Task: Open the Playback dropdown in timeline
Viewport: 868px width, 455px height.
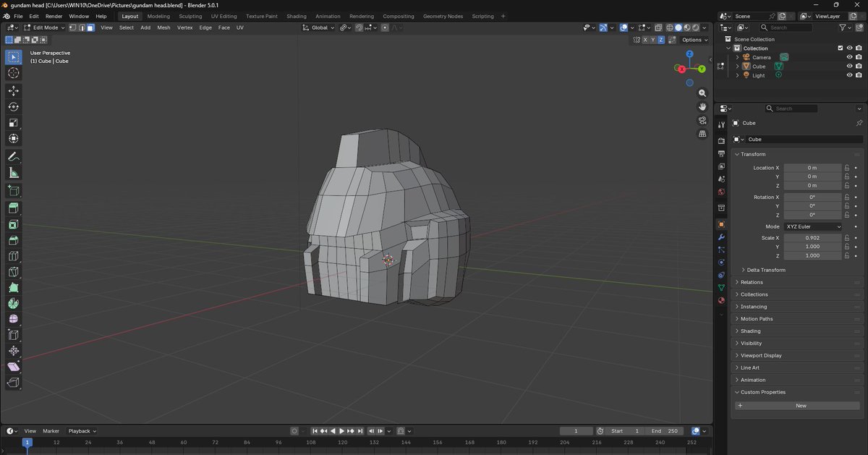Action: 82,431
